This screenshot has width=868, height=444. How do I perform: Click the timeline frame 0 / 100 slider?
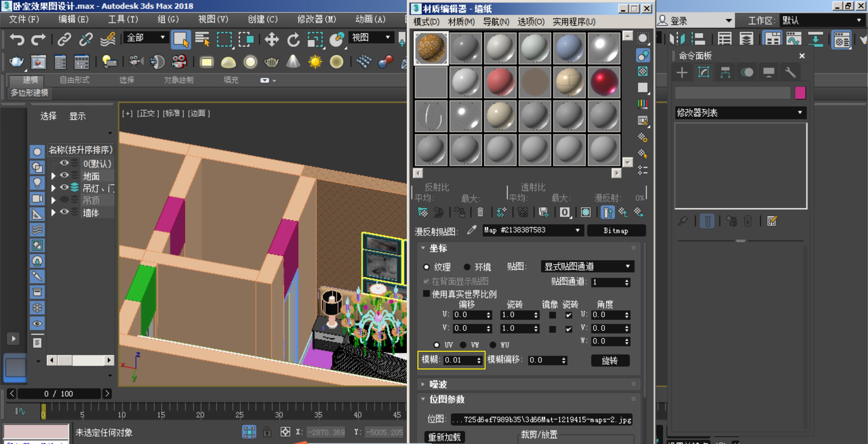point(59,393)
